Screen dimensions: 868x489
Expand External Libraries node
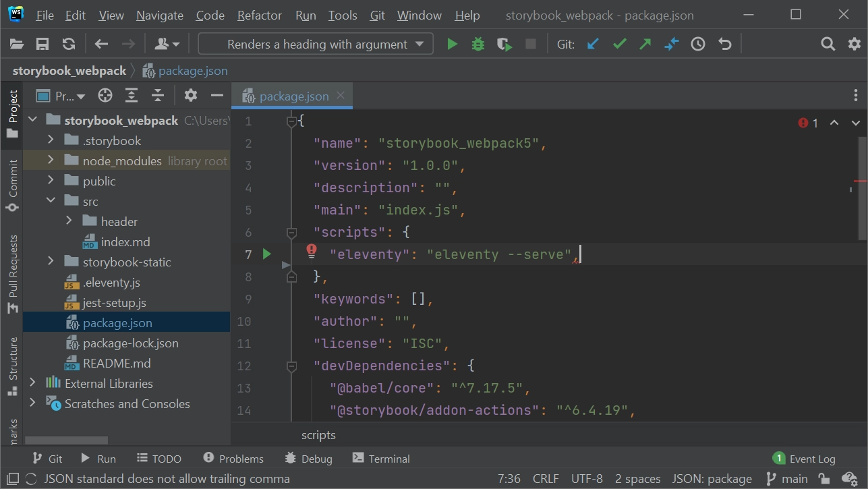point(32,383)
